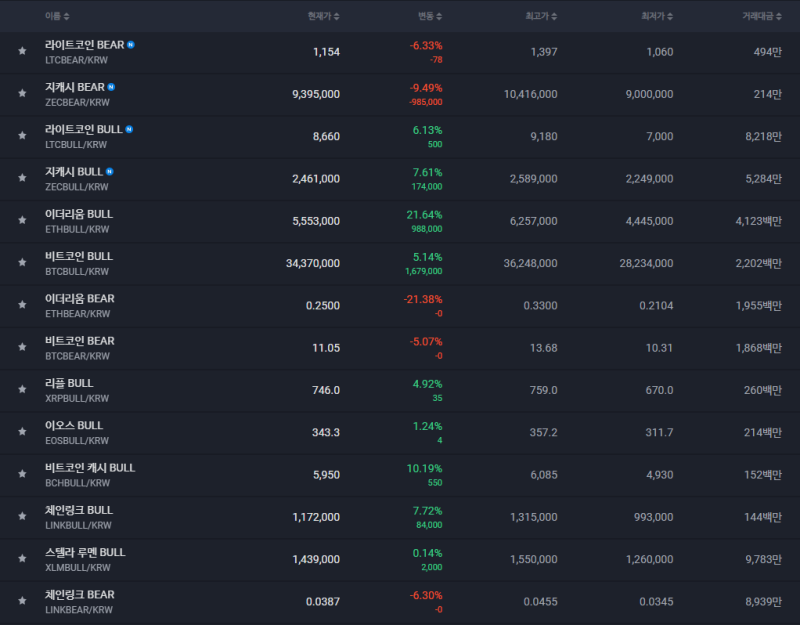The height and width of the screenshot is (625, 800).
Task: Click the -9.49% change value
Action: pos(426,88)
